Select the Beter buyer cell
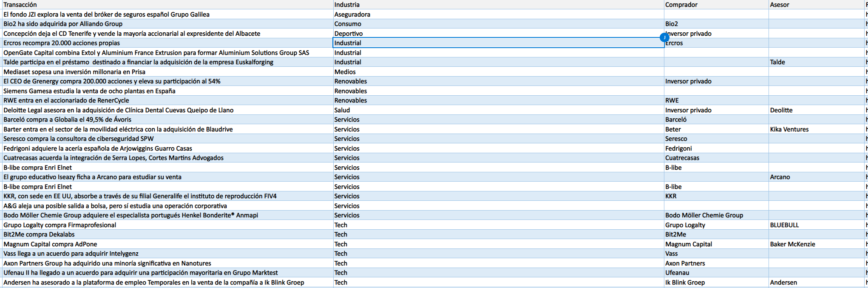 coord(716,129)
